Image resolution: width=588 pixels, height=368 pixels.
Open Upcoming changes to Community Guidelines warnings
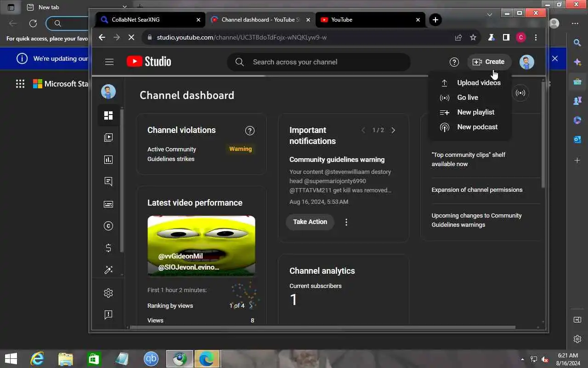476,220
